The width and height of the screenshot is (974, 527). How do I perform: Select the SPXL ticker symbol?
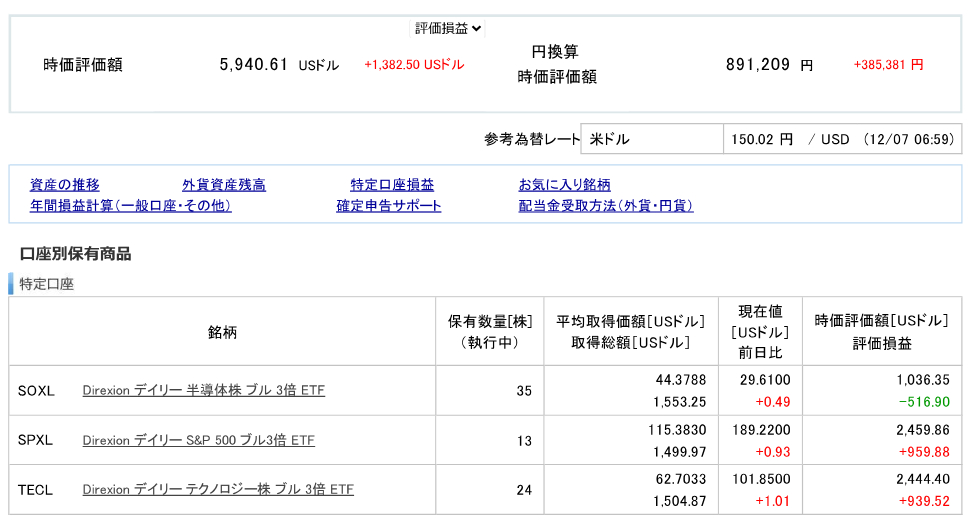35,440
